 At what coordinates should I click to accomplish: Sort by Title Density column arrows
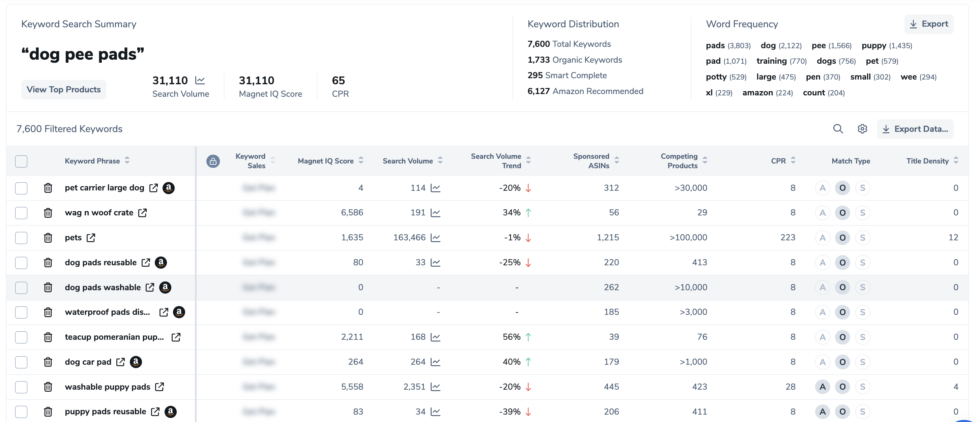click(956, 160)
